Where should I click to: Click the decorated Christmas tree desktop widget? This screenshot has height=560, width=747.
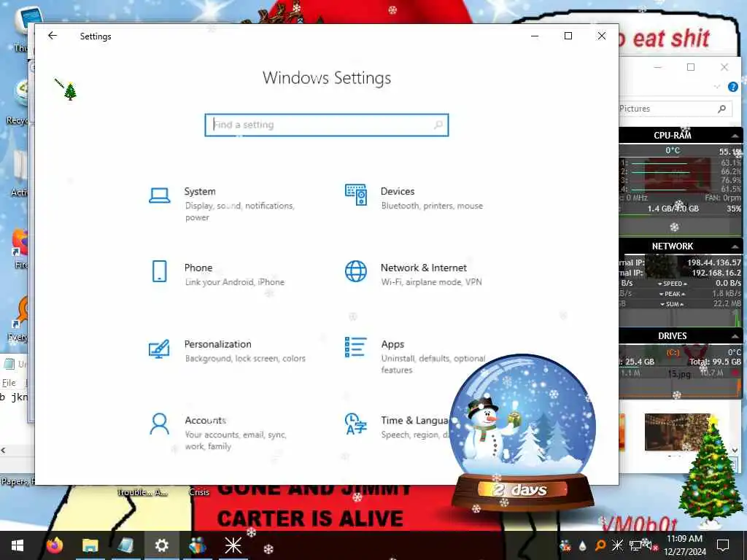point(711,472)
